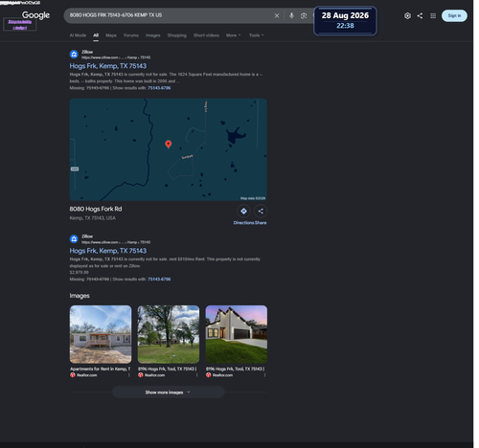
Task: Click the share icon in the top bar
Action: [x=420, y=15]
